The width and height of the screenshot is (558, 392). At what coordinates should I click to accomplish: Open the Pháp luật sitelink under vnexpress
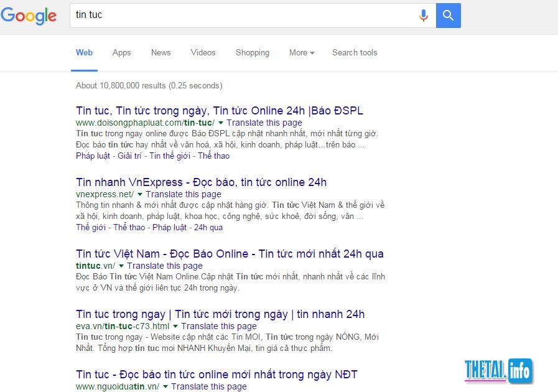[x=170, y=228]
